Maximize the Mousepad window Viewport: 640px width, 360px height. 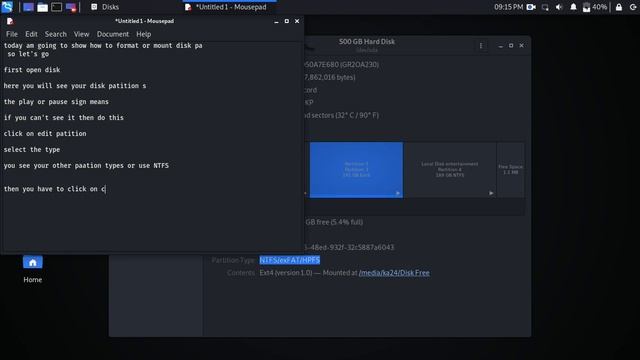coord(287,21)
